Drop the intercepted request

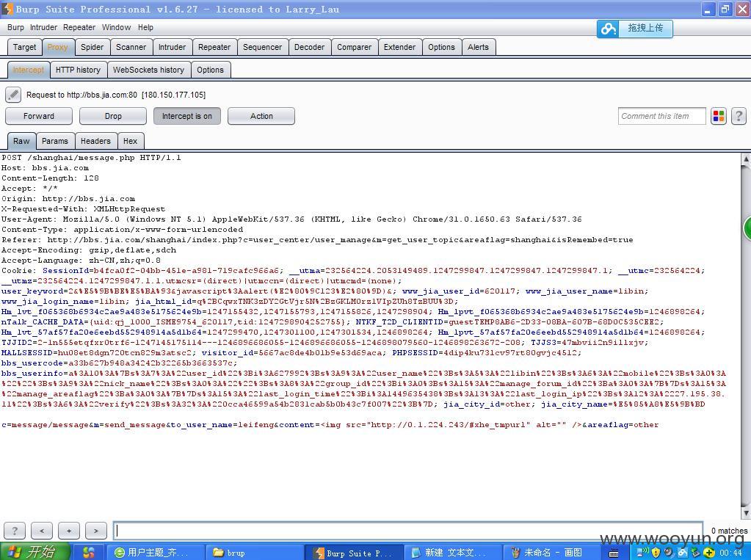(113, 116)
